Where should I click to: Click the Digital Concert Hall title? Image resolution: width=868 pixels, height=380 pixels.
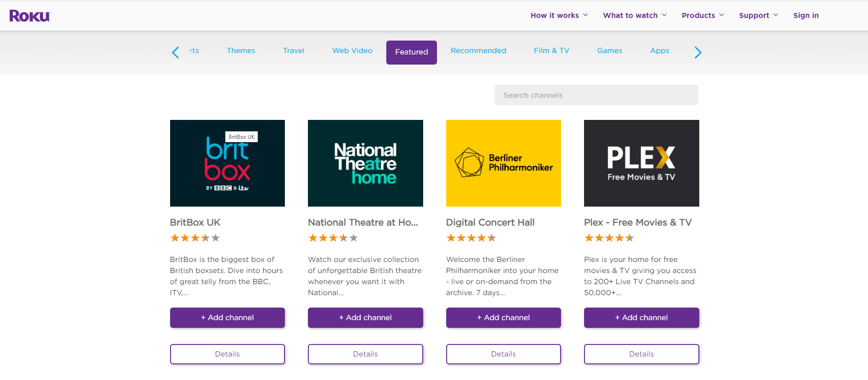(x=490, y=222)
